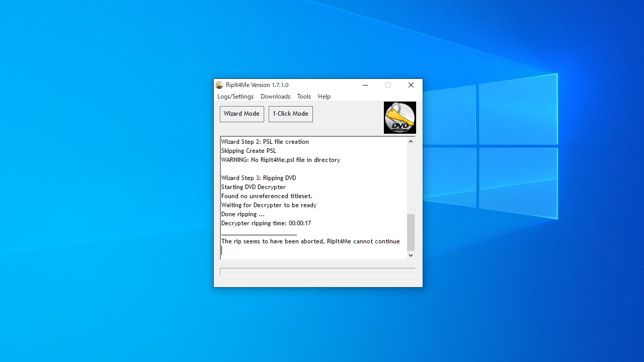Click the log scrollbar up arrow
This screenshot has height=362, width=644.
pyautogui.click(x=411, y=141)
